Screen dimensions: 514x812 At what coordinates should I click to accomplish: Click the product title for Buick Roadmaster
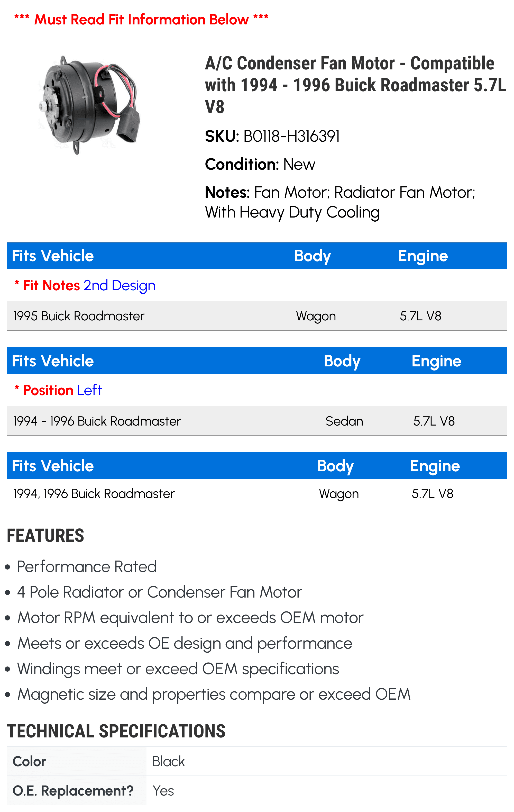coord(355,85)
